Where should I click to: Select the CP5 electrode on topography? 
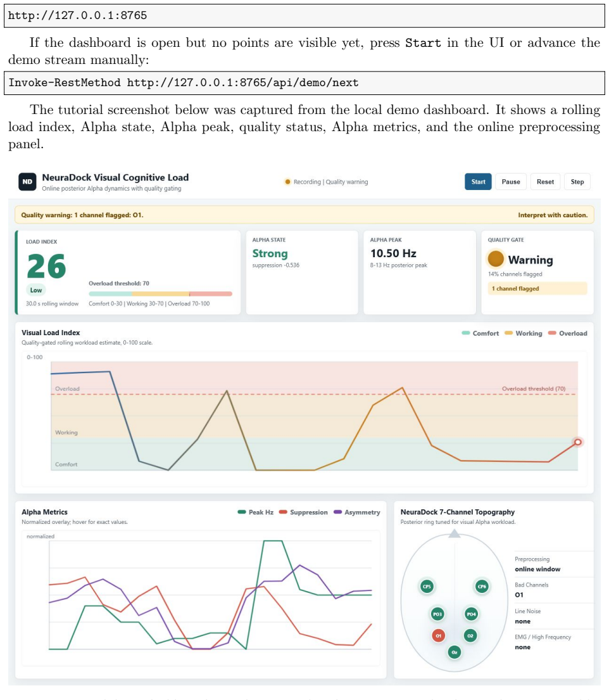pos(427,587)
